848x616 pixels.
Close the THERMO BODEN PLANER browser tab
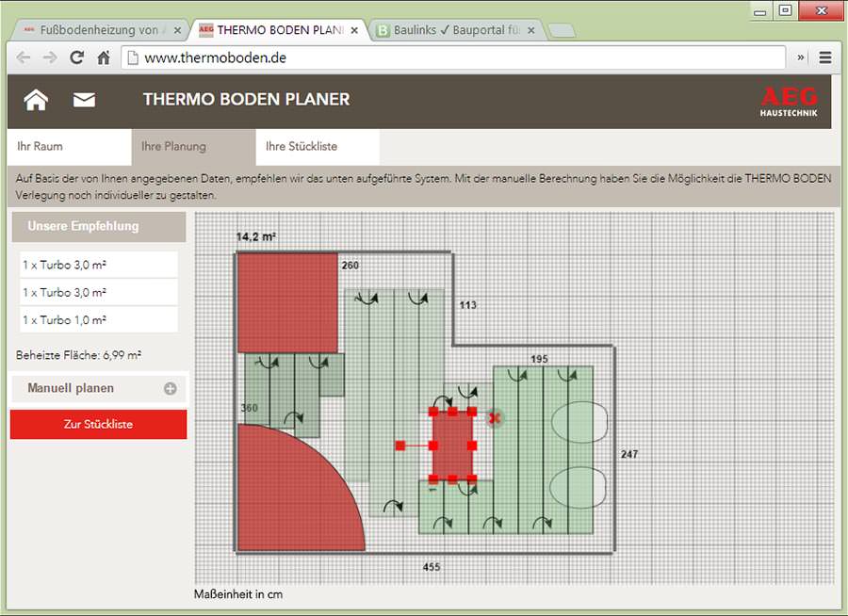[x=354, y=31]
